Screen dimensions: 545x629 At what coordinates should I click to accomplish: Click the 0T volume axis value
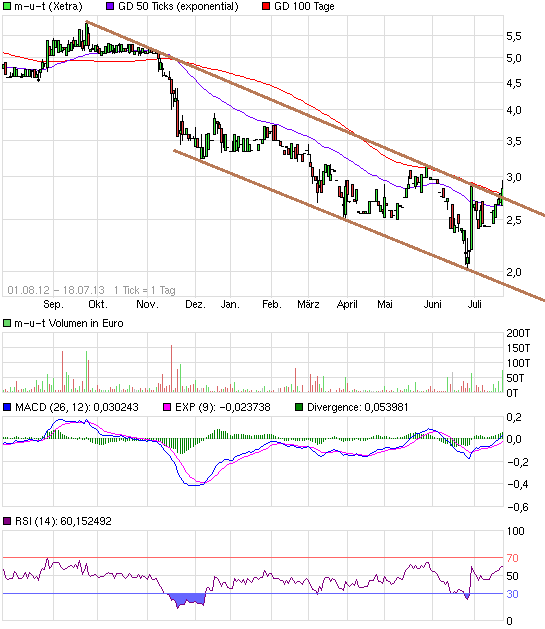tap(512, 393)
